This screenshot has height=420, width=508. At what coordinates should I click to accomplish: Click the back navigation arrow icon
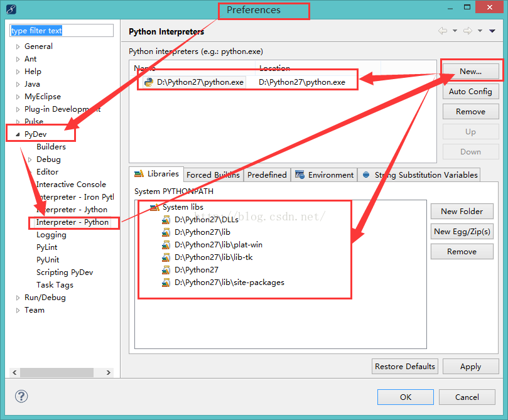pos(443,31)
